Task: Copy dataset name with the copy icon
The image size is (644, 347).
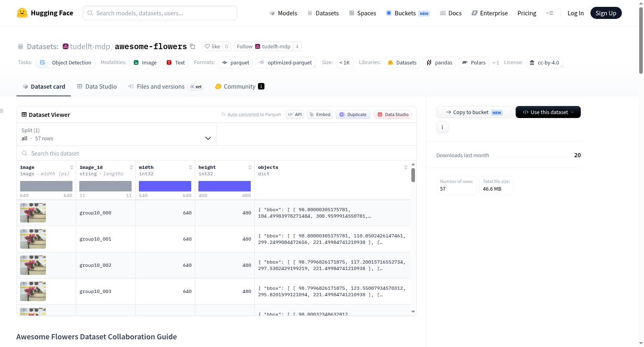Action: [192, 46]
